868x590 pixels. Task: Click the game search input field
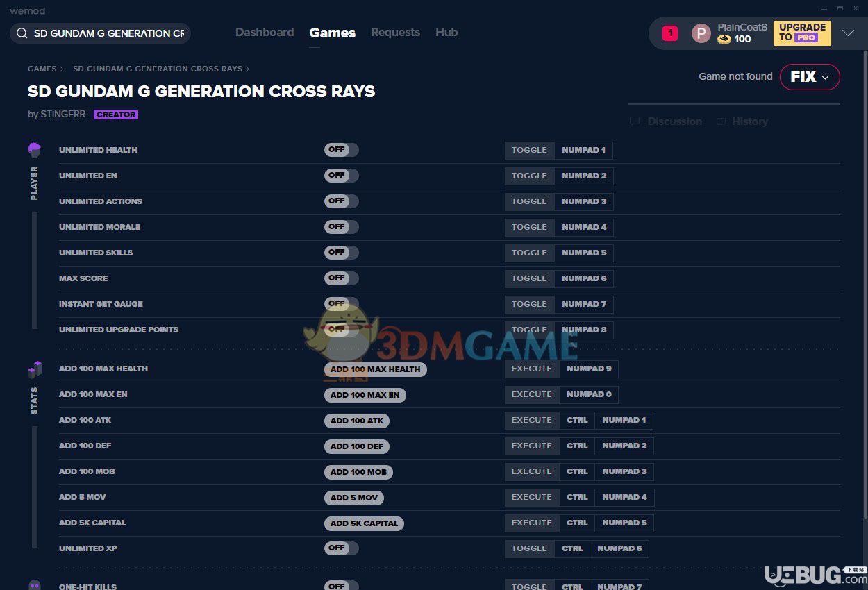pyautogui.click(x=101, y=33)
